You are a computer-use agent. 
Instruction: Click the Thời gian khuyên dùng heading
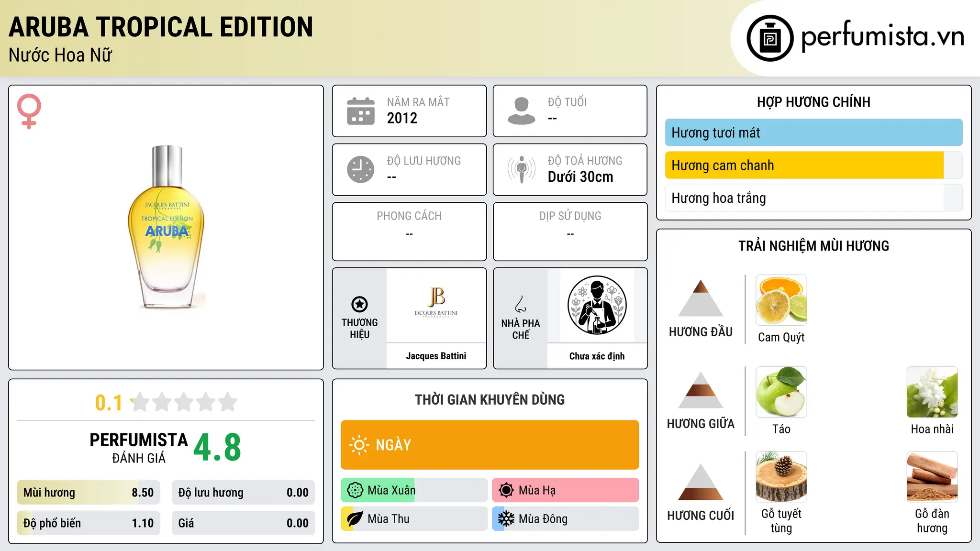[x=490, y=400]
